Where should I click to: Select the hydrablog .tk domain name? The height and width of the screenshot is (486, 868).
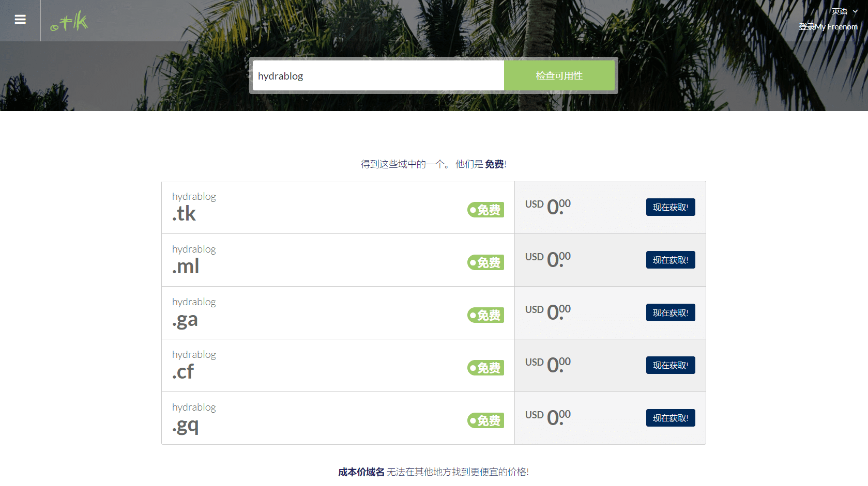[x=194, y=207]
